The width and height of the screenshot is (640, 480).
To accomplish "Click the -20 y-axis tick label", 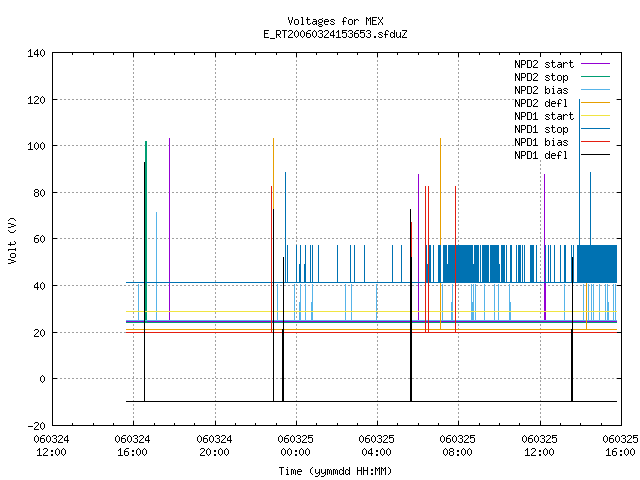I will pyautogui.click(x=36, y=426).
